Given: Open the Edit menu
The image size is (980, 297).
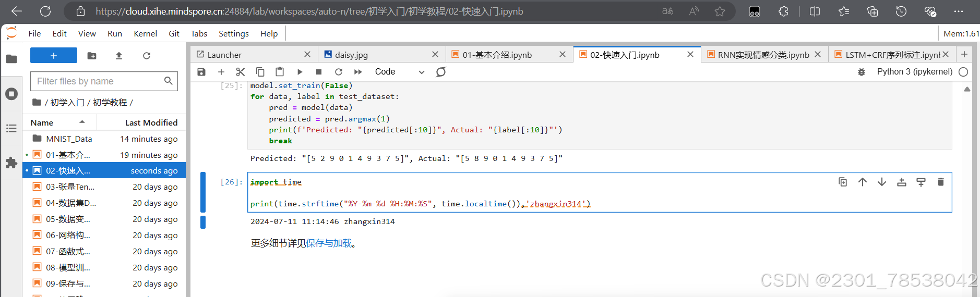Looking at the screenshot, I should [59, 33].
